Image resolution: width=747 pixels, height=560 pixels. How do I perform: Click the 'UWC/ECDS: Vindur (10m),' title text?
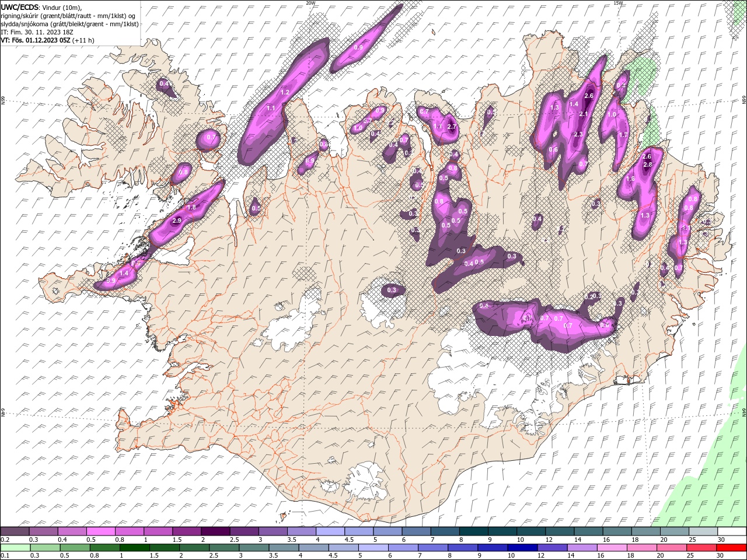[41, 7]
